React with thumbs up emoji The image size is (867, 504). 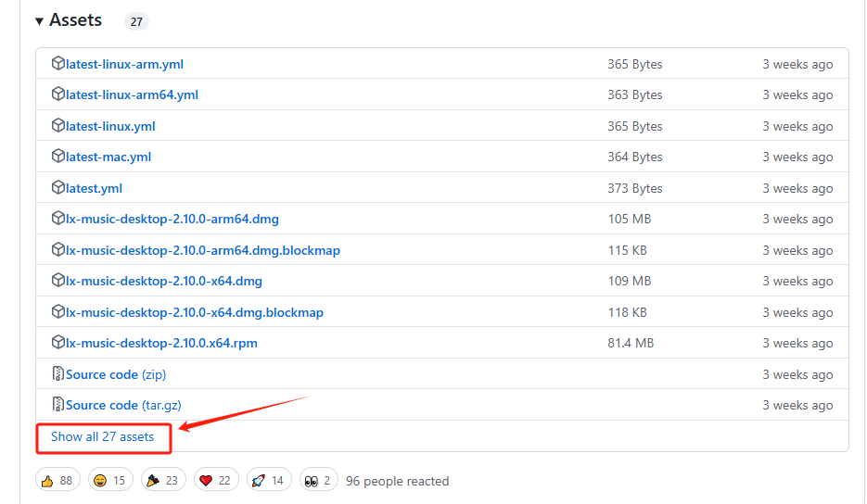(57, 480)
